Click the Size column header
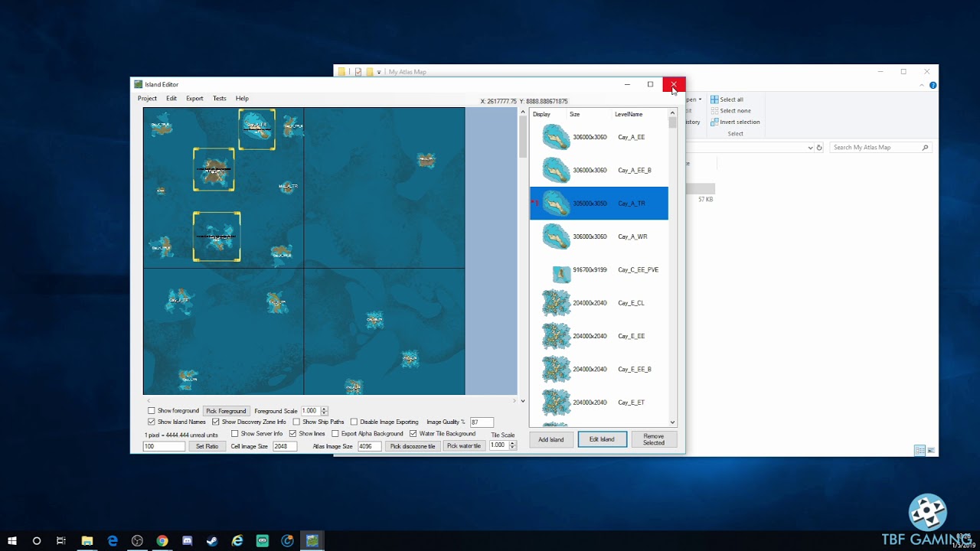The width and height of the screenshot is (980, 551). 574,114
